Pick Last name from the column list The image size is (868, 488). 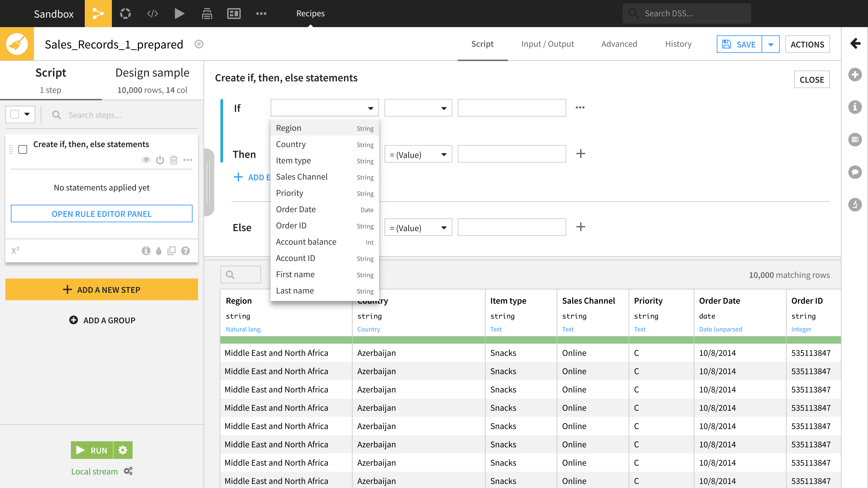324,291
